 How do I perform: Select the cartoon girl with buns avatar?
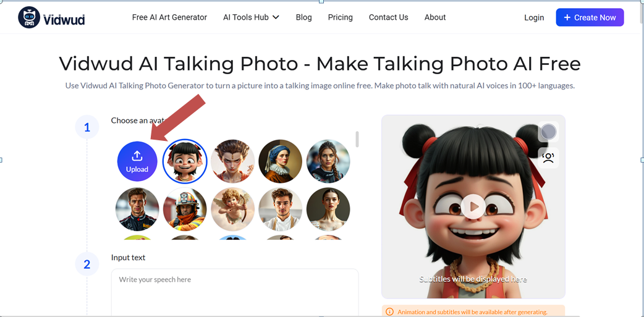coord(185,161)
